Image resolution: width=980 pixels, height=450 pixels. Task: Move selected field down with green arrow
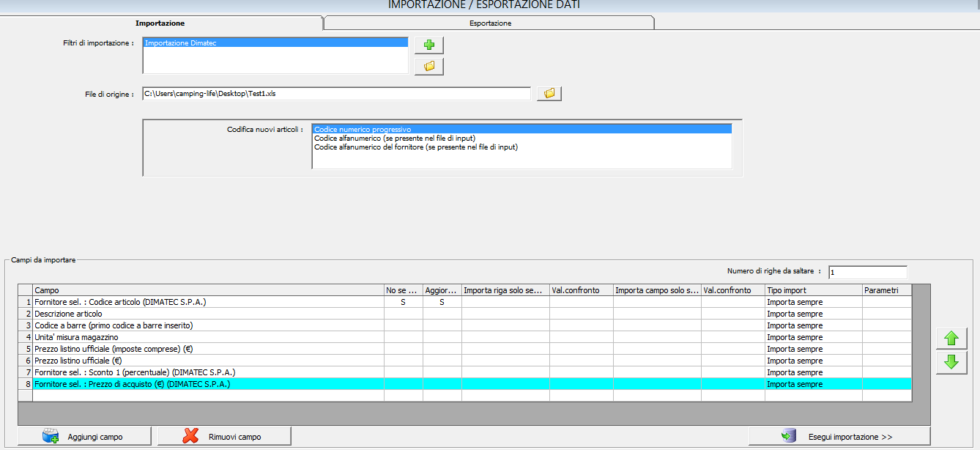pos(951,362)
